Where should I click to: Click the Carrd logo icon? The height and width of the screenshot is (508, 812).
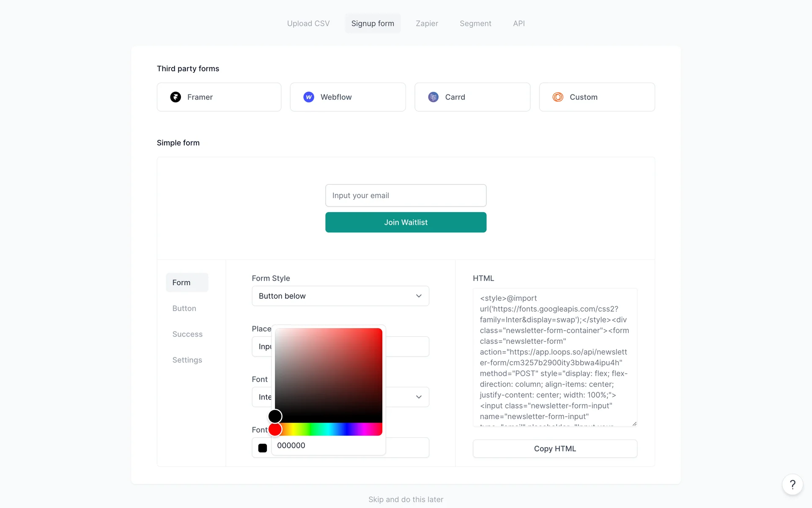(x=433, y=97)
